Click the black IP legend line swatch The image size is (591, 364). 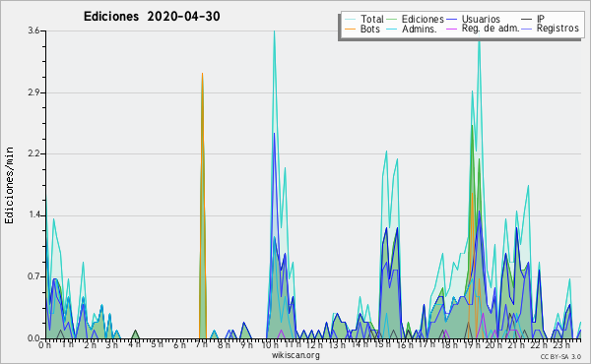[527, 20]
